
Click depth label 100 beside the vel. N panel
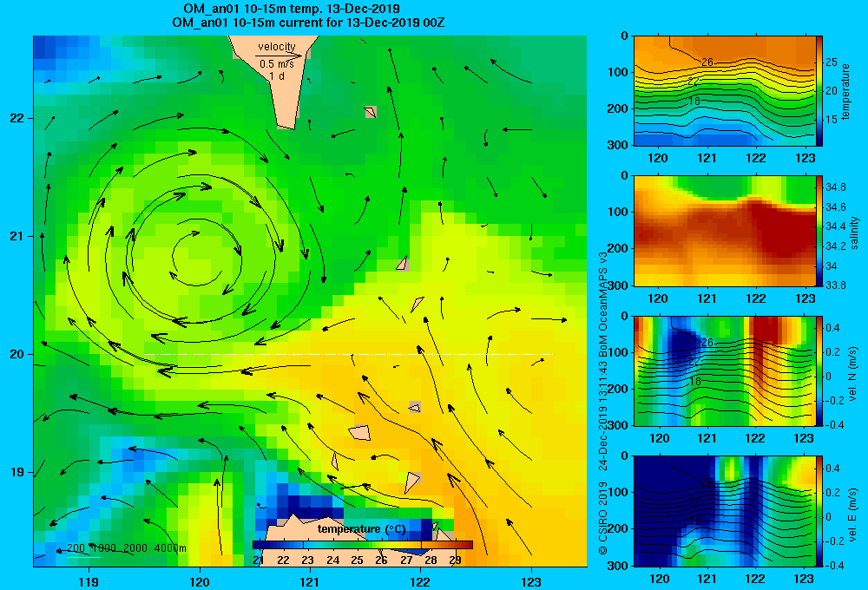[618, 352]
